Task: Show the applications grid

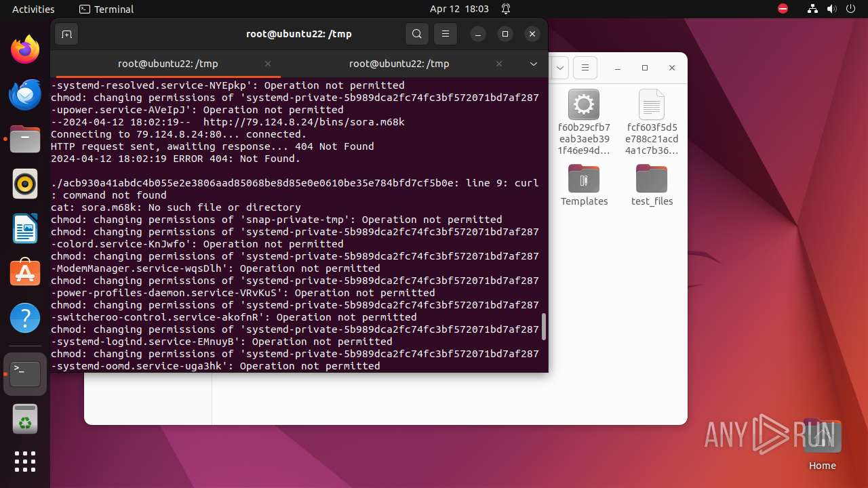Action: [25, 462]
